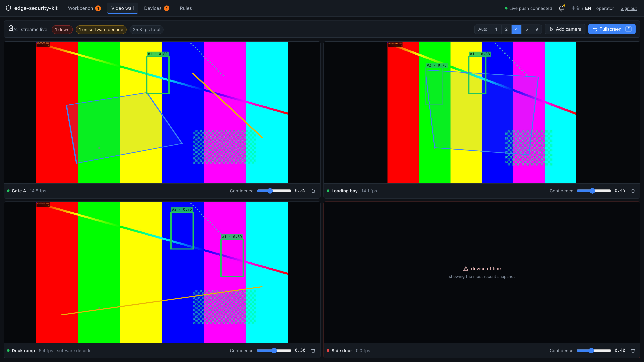Adjust Gate A confidence slider
This screenshot has height=362, width=644.
(274, 191)
